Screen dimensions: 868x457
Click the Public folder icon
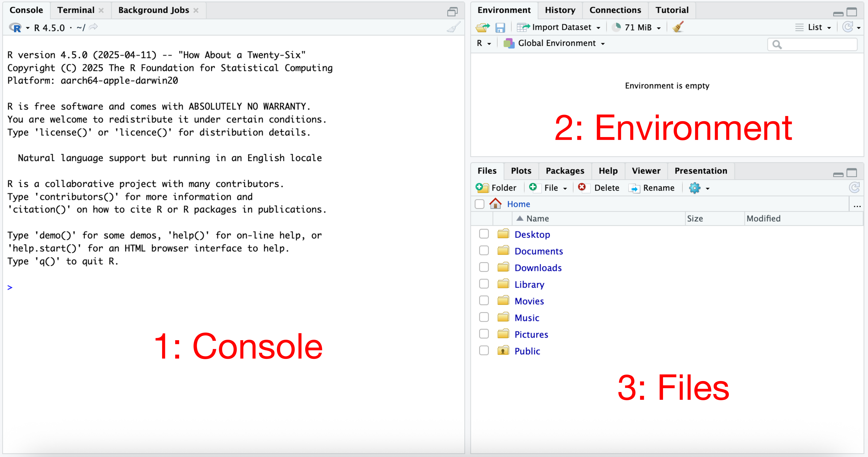[503, 351]
